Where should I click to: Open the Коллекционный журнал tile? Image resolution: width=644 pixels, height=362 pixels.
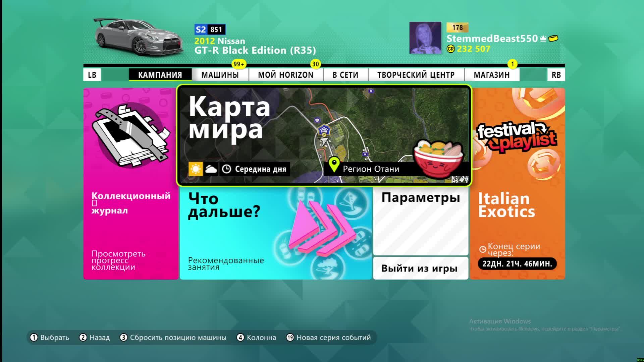(131, 184)
